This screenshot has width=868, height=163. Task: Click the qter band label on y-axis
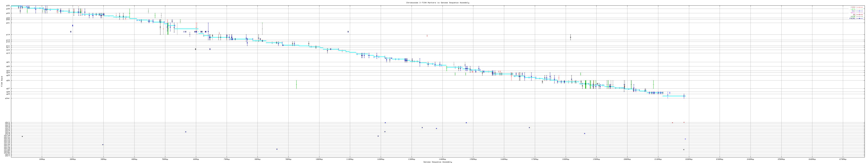pos(7,98)
